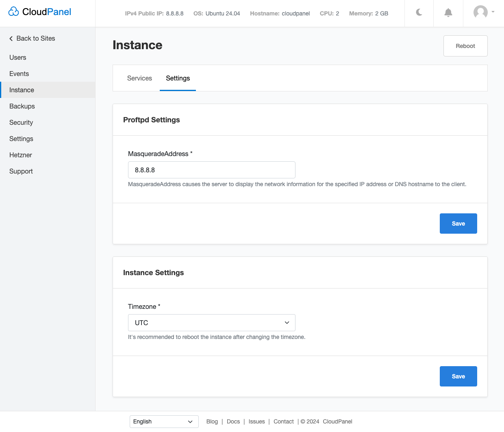
Task: Open the English language selector
Action: (164, 421)
